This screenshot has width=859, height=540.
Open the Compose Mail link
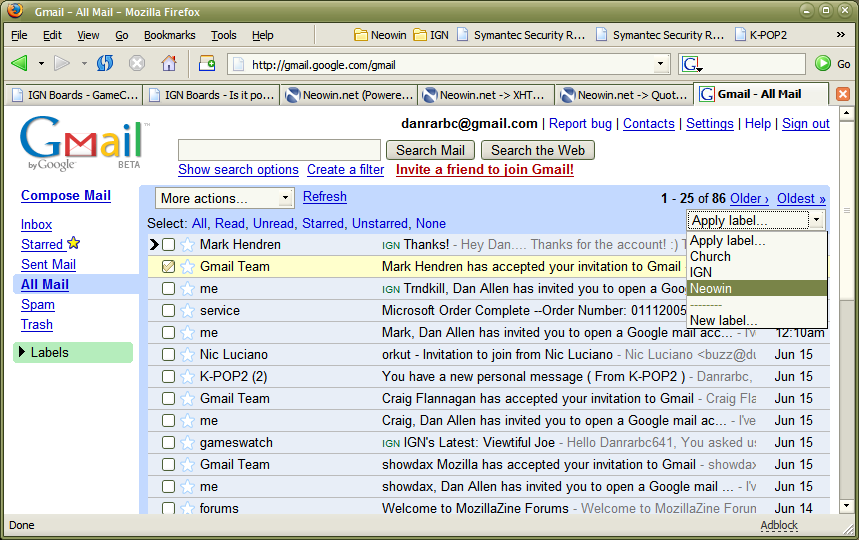pos(66,196)
